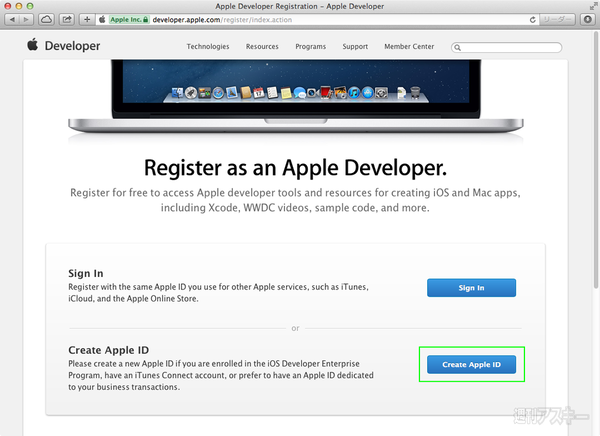Reload the page with the refresh icon
The width and height of the screenshot is (600, 436).
click(x=532, y=20)
